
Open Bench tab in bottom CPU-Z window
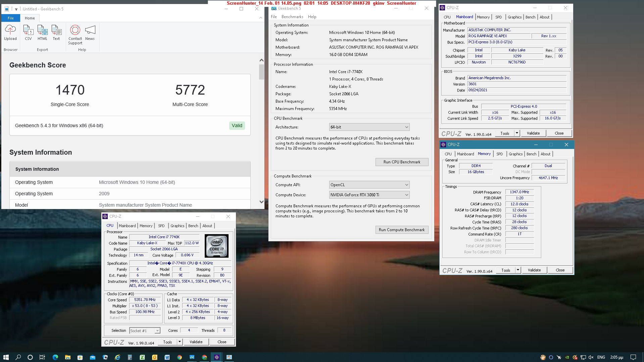point(193,226)
